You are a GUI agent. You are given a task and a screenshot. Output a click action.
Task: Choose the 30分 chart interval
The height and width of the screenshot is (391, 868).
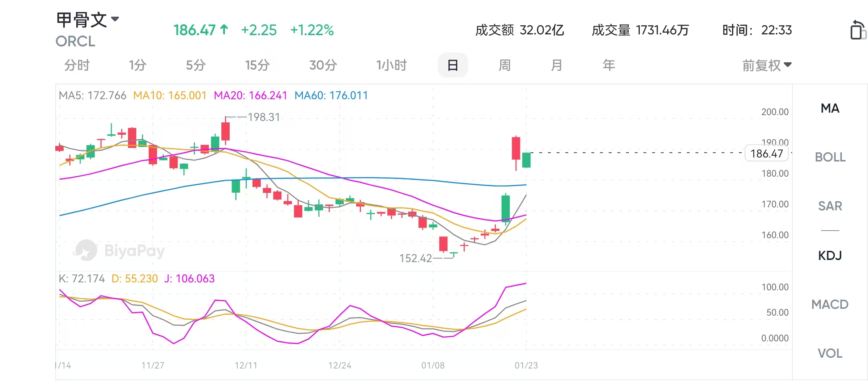pos(323,66)
